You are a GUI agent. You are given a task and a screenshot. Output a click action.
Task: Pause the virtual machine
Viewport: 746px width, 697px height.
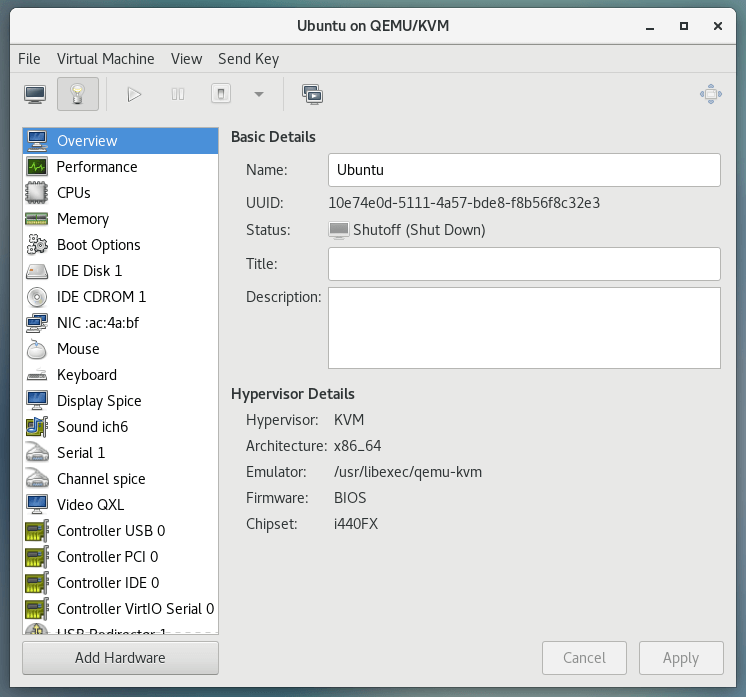pyautogui.click(x=178, y=94)
